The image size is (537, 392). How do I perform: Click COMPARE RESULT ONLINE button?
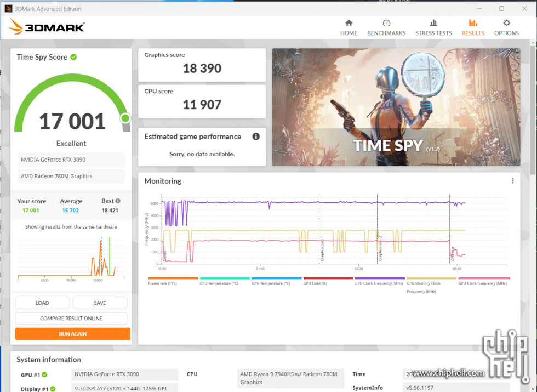[x=71, y=319]
